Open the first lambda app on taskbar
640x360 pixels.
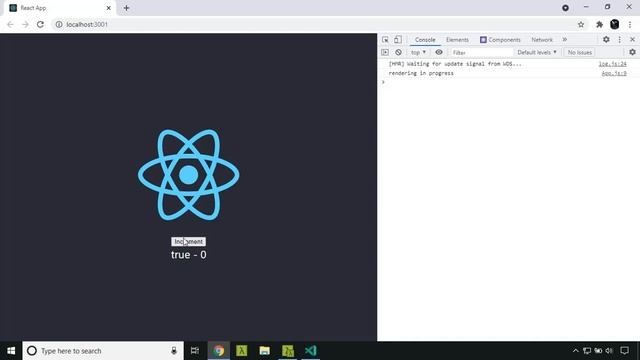(x=242, y=351)
